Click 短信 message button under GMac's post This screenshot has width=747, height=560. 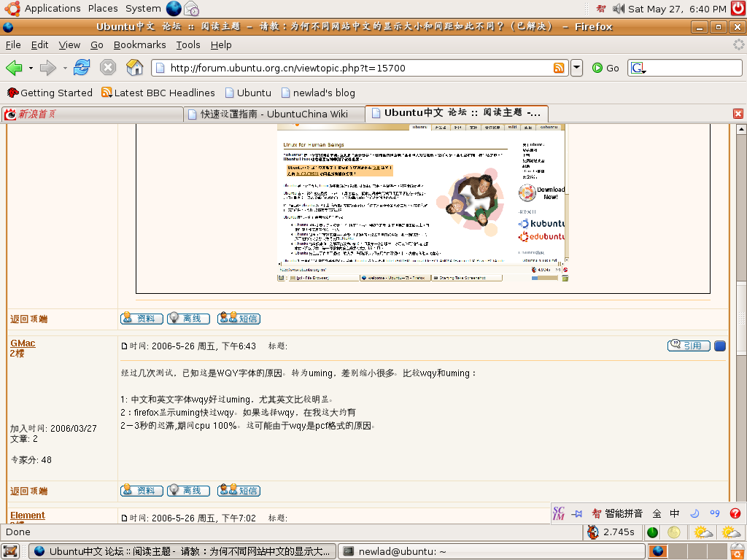(x=239, y=490)
